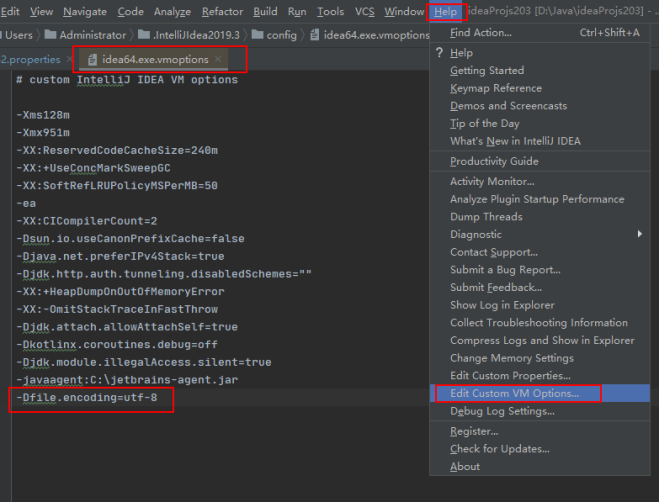Image resolution: width=659 pixels, height=502 pixels.
Task: Close the open Help menu
Action: (x=445, y=11)
